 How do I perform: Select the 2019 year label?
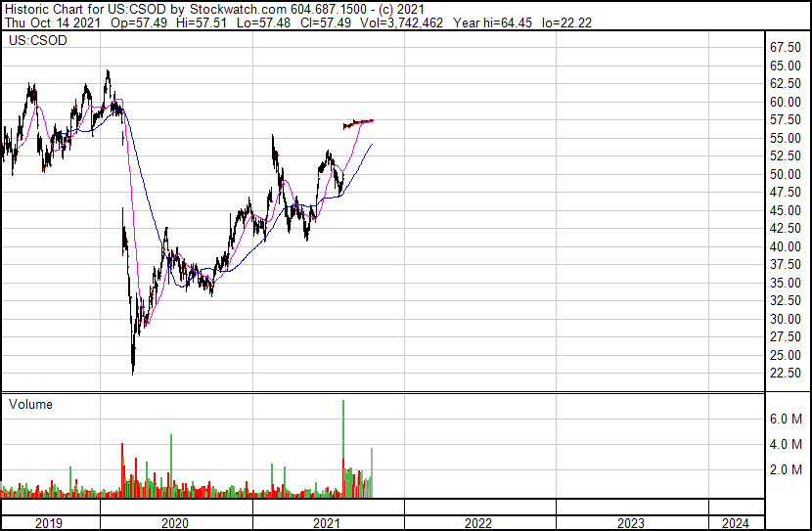coord(49,523)
